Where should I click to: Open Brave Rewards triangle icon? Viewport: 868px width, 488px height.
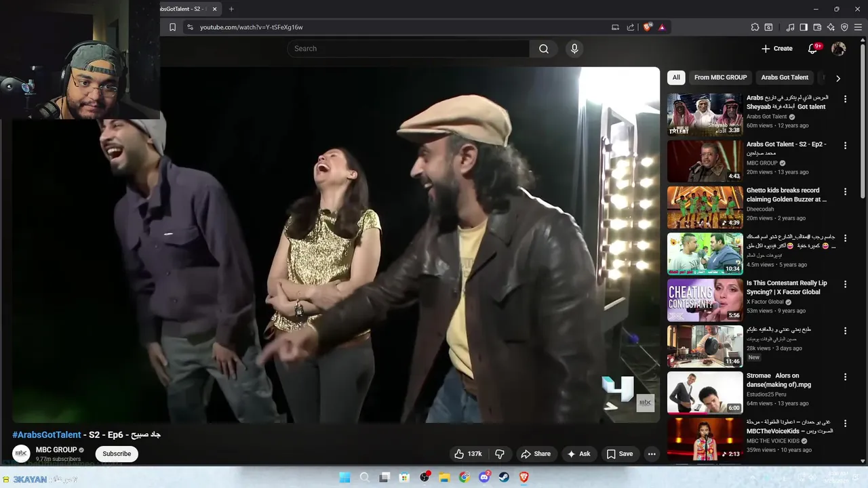pos(662,27)
